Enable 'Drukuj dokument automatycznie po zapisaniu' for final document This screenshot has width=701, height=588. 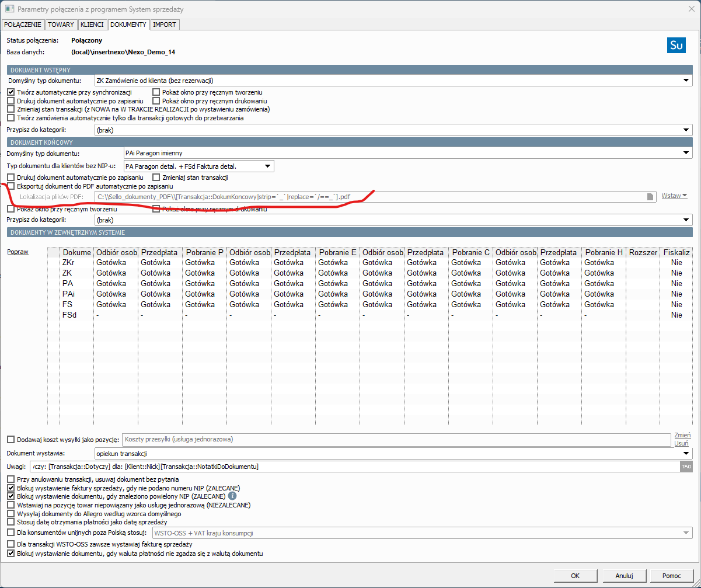pos(11,177)
